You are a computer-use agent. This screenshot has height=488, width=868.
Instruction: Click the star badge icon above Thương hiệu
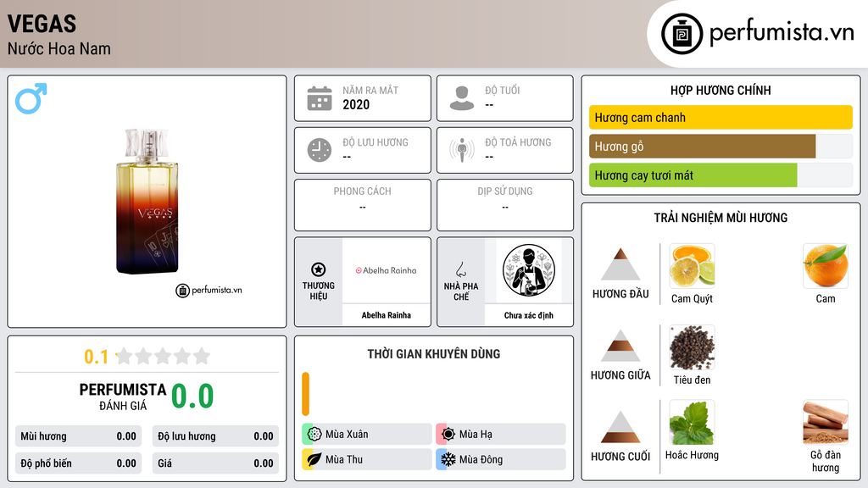click(319, 269)
